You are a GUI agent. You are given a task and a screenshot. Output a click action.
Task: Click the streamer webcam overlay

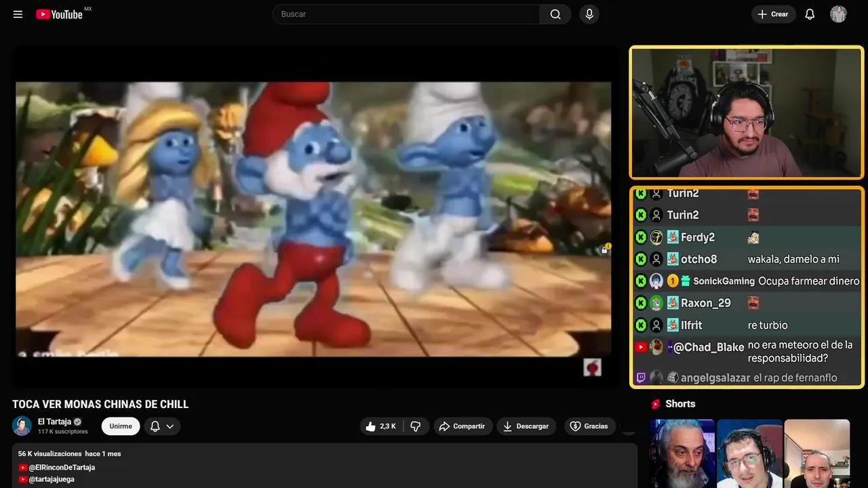pos(747,112)
